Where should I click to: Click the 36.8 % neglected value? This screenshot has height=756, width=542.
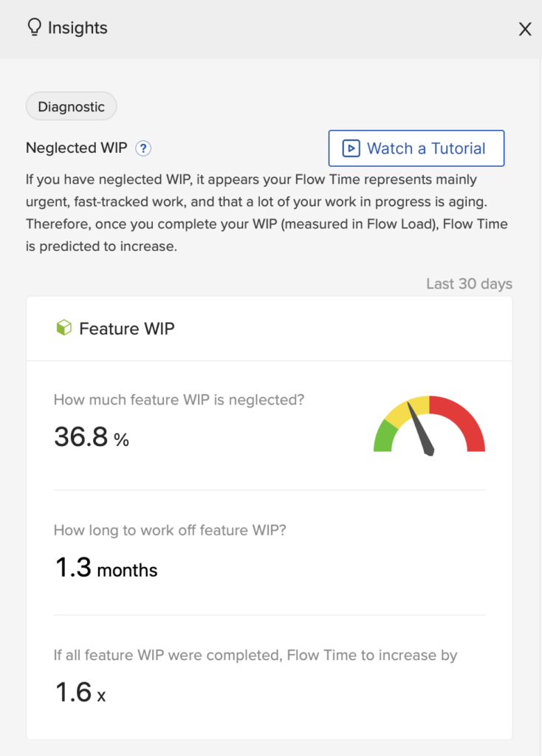point(92,437)
